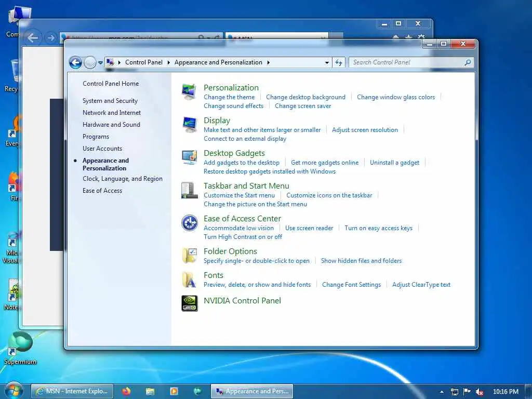Go back in Control Panel
This screenshot has height=399, width=532.
[x=75, y=62]
